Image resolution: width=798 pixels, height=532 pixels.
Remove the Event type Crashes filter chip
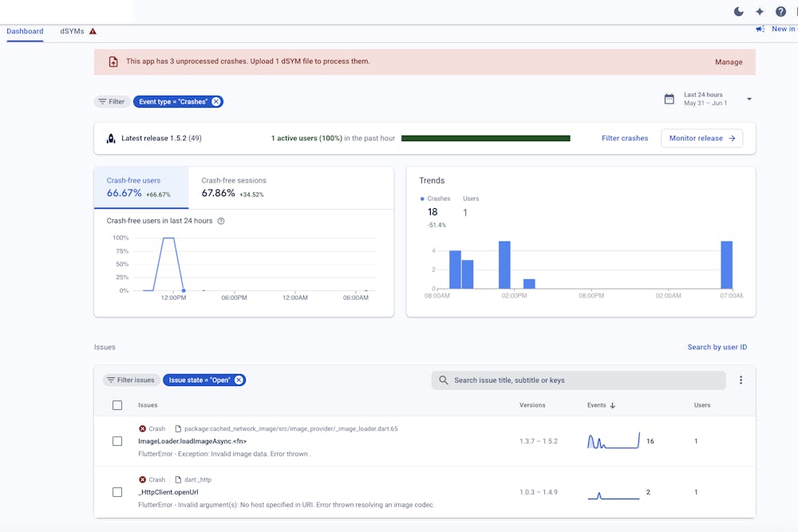[216, 101]
